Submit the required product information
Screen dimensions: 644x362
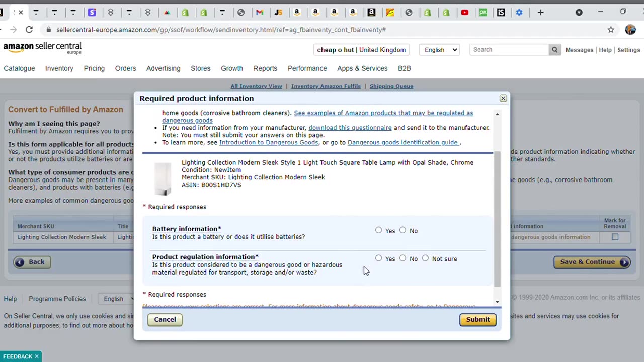click(x=478, y=319)
